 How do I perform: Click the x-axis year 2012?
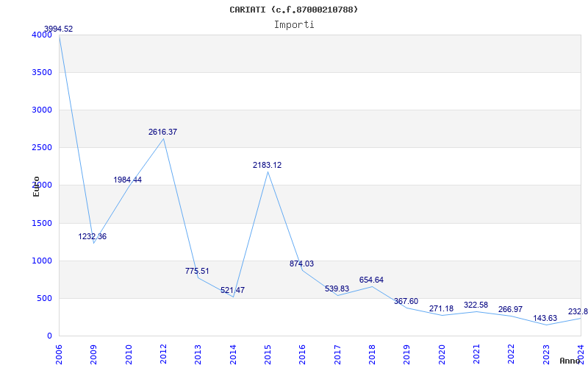click(x=163, y=354)
